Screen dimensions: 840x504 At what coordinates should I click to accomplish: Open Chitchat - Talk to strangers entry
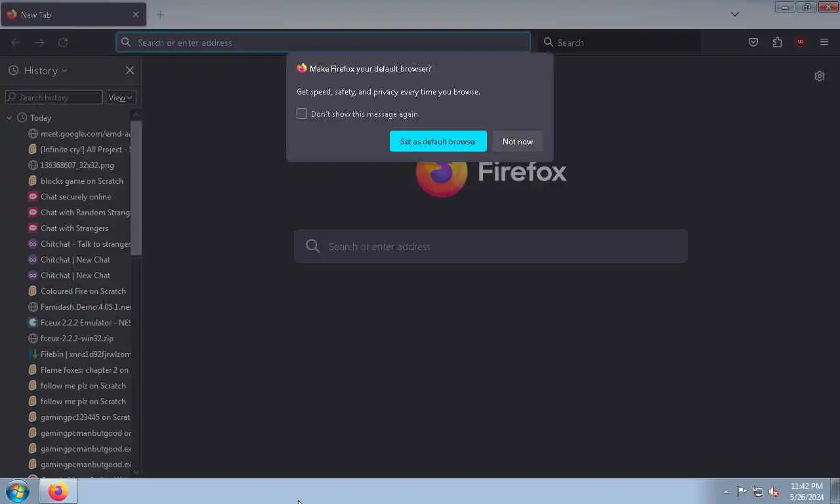(x=79, y=243)
